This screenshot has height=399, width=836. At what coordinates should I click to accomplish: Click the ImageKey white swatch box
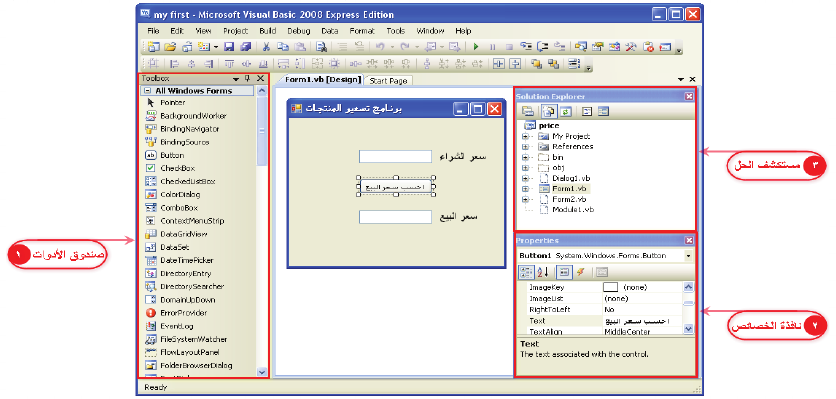610,287
